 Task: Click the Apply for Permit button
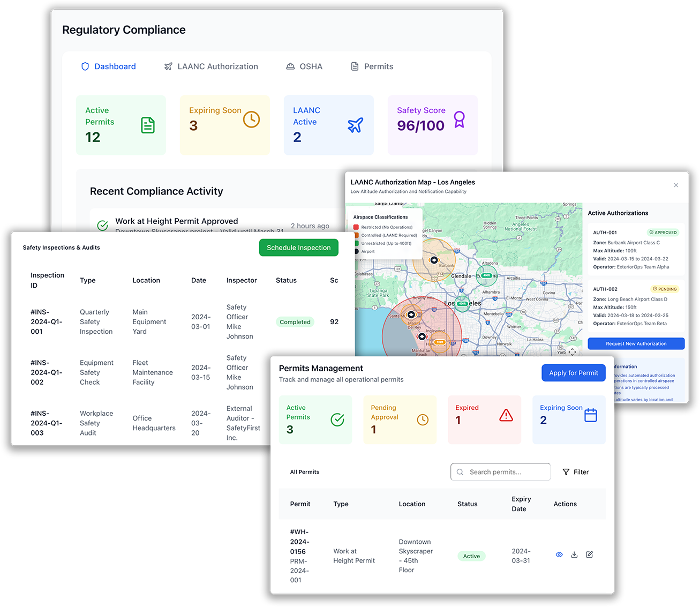[x=573, y=373]
